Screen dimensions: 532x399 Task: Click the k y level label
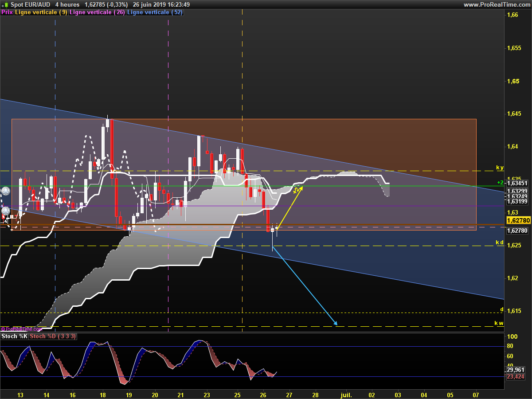[x=500, y=168]
